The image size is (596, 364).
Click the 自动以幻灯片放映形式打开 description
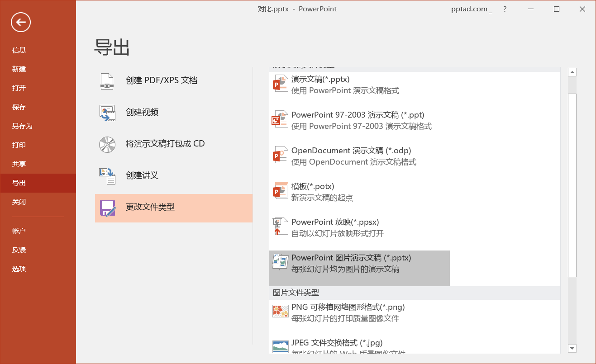coord(338,234)
